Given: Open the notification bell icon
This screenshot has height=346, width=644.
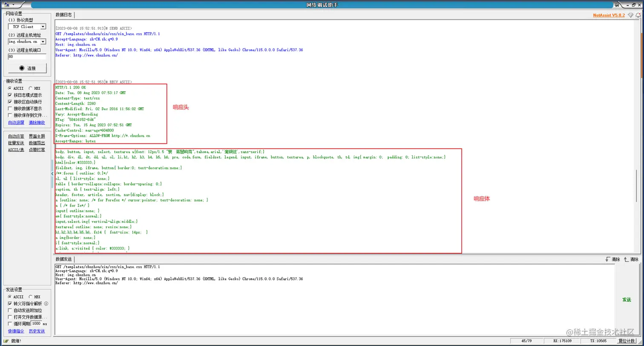Looking at the screenshot, I should click(638, 15).
